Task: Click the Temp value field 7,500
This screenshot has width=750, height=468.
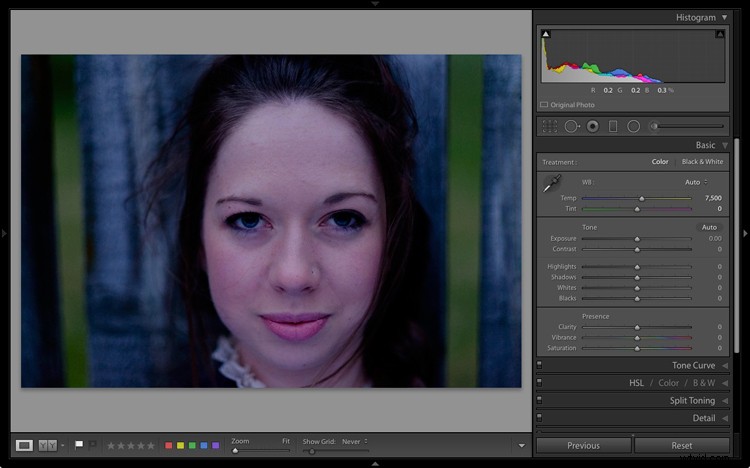Action: point(713,198)
